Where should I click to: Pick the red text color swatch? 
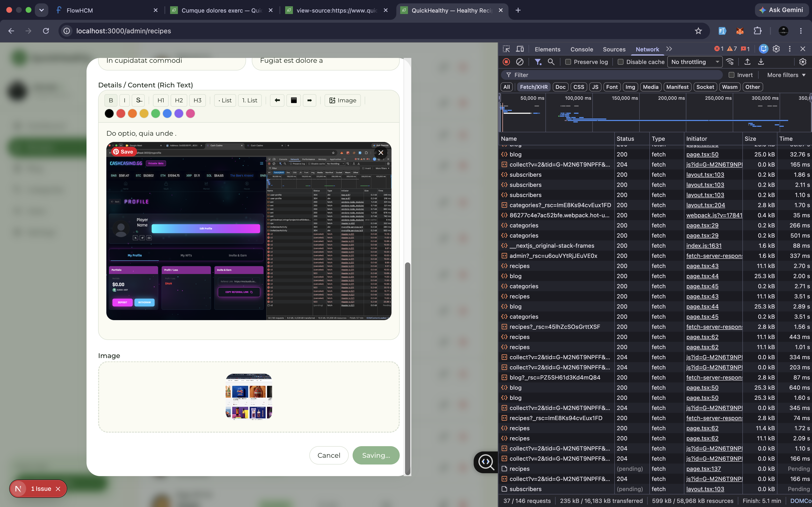pyautogui.click(x=121, y=114)
